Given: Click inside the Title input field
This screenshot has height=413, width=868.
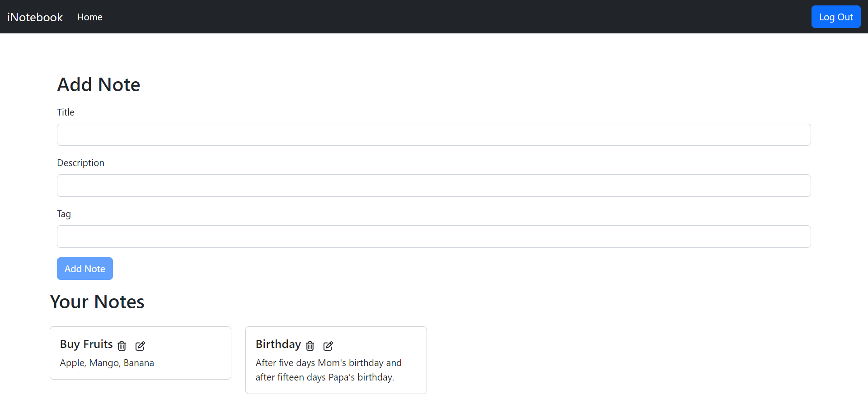Looking at the screenshot, I should click(x=434, y=135).
